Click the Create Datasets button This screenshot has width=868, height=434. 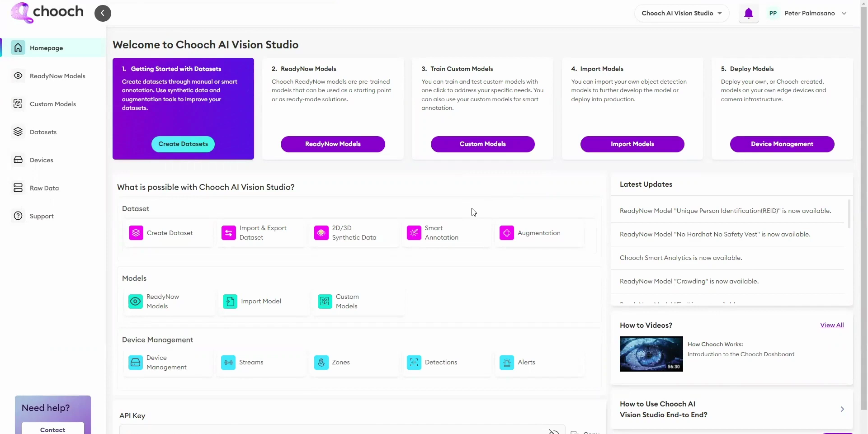pos(183,144)
